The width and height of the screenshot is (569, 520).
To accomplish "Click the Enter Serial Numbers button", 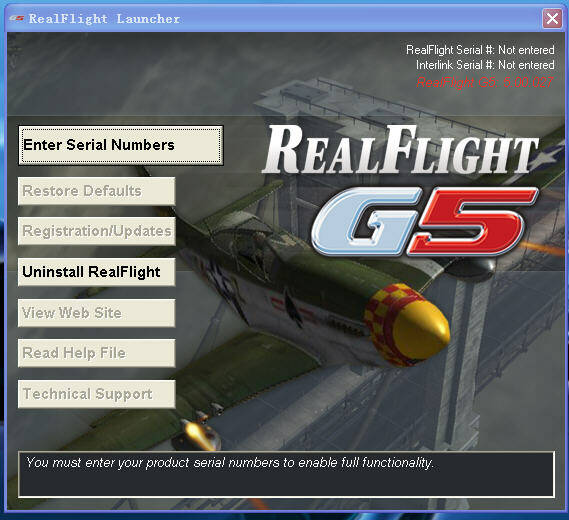I will point(121,146).
